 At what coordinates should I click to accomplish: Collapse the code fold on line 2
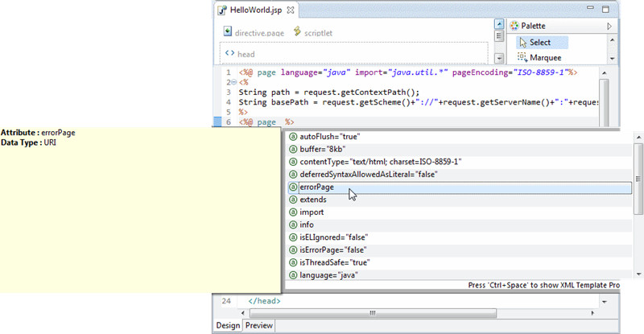click(233, 82)
